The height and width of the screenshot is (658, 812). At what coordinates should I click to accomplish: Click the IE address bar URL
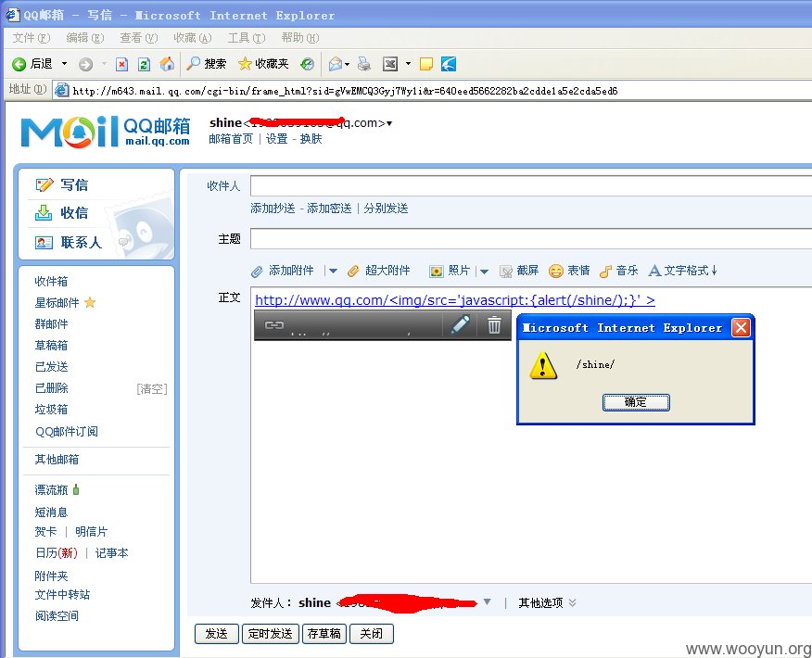click(345, 91)
